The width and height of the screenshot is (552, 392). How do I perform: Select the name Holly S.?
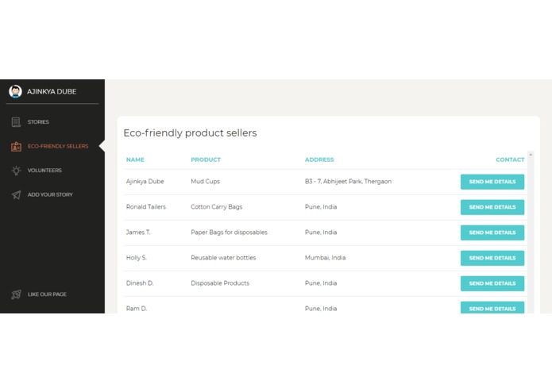coord(137,258)
